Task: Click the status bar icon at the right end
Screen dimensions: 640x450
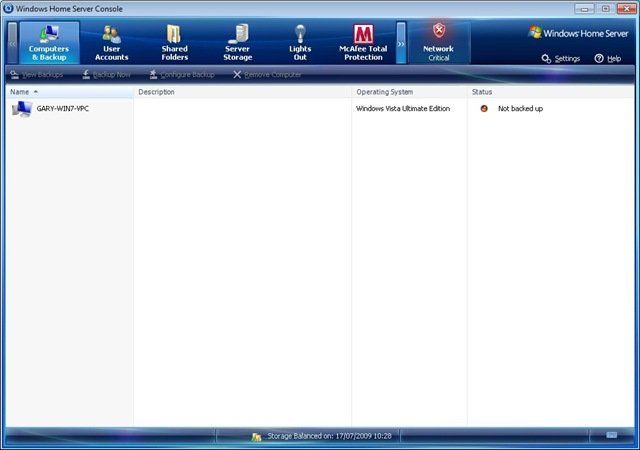Action: (611, 435)
